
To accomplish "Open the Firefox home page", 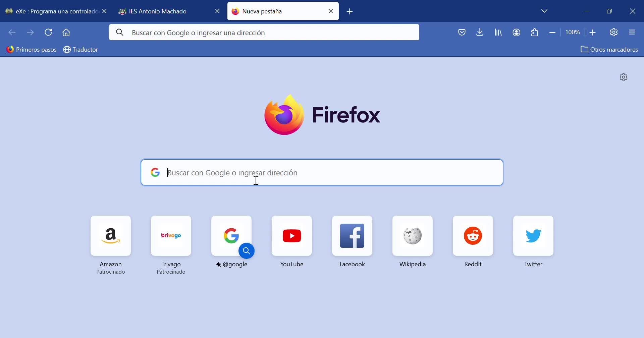I will (66, 33).
